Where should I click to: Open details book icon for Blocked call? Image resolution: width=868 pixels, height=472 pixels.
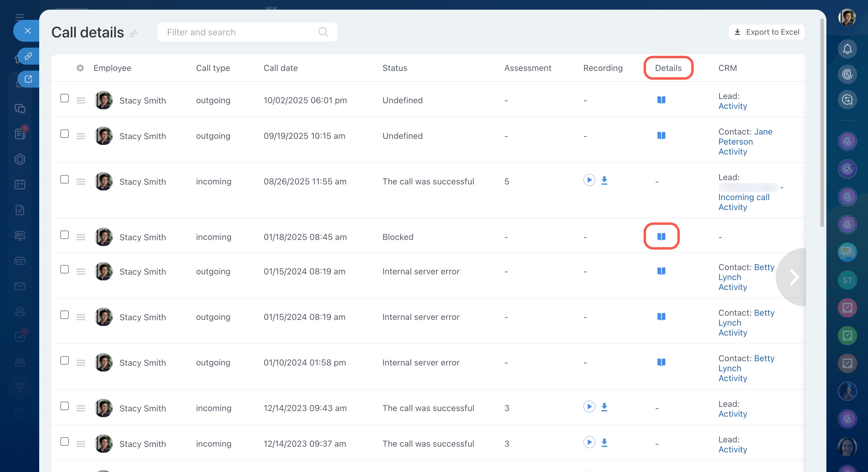point(661,237)
